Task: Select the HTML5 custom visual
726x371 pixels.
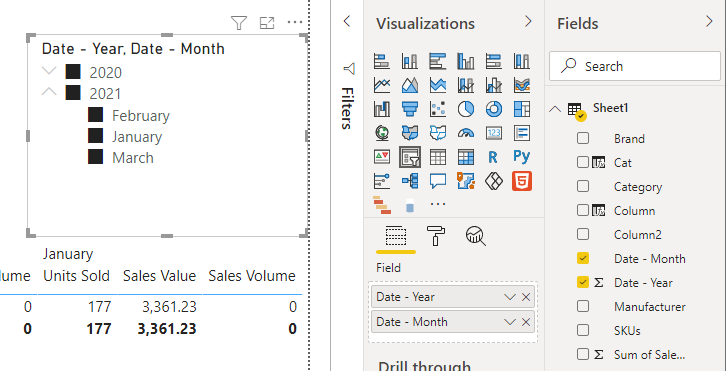Action: pos(522,181)
